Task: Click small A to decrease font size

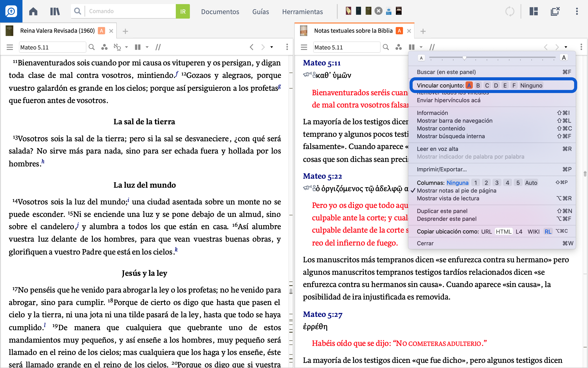Action: (421, 58)
